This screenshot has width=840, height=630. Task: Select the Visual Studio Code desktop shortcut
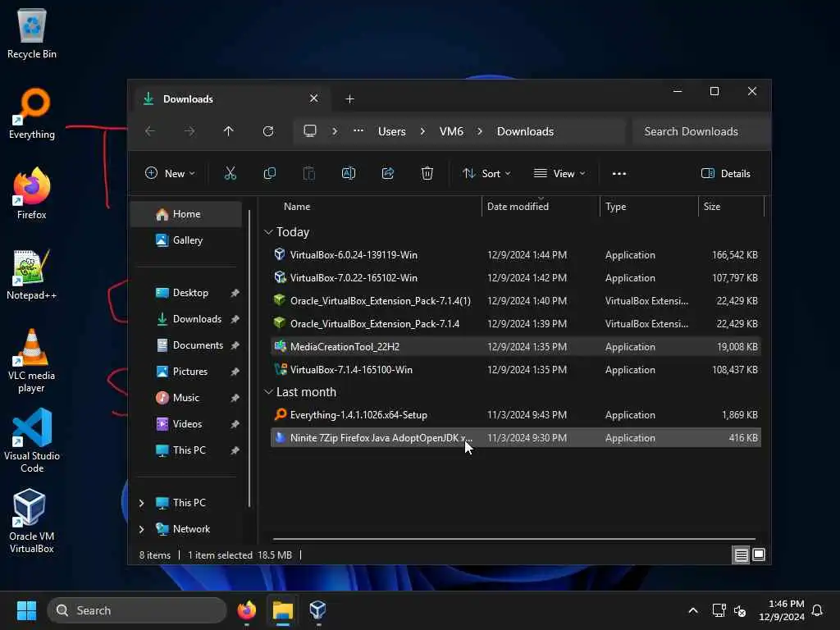pyautogui.click(x=32, y=441)
